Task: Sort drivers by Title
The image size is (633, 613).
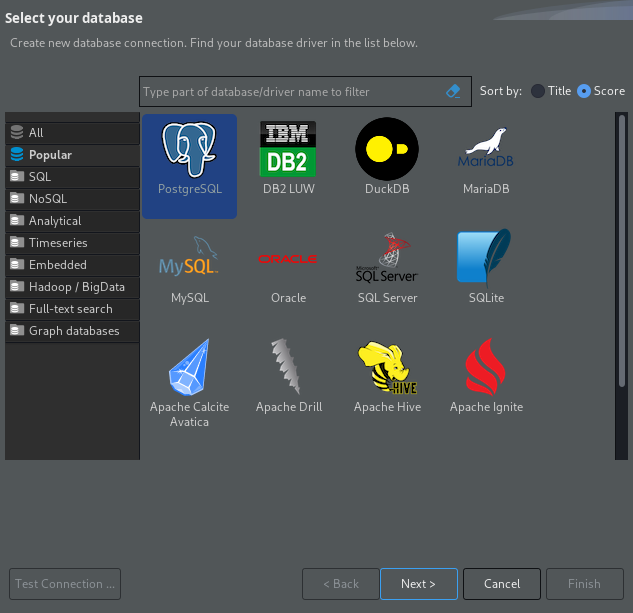Action: tap(551, 91)
